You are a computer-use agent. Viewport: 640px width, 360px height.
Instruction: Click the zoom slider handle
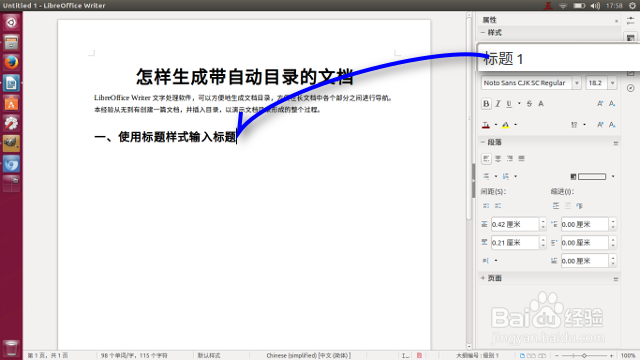tap(584, 356)
